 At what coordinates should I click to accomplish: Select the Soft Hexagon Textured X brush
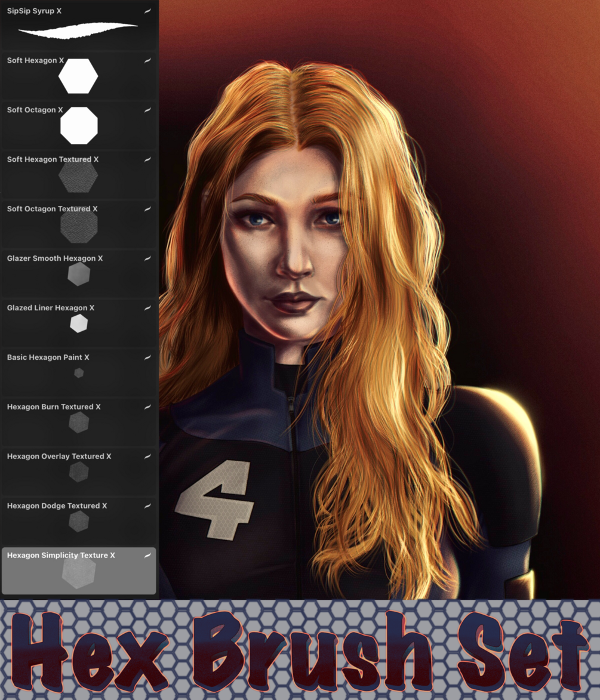tap(79, 175)
